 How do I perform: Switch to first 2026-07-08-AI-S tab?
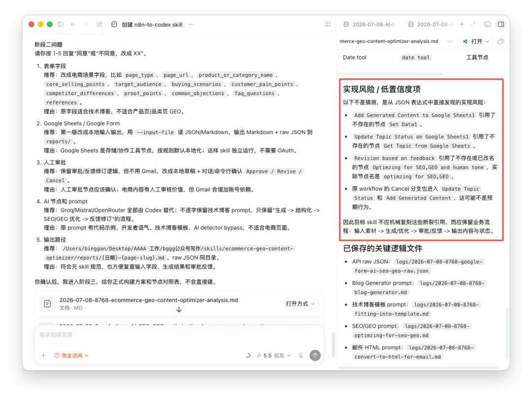[369, 25]
